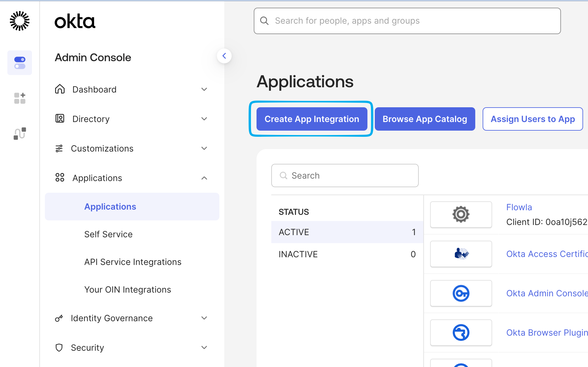The image size is (588, 367).
Task: Open Okta Browser Plugin link
Action: [547, 333]
